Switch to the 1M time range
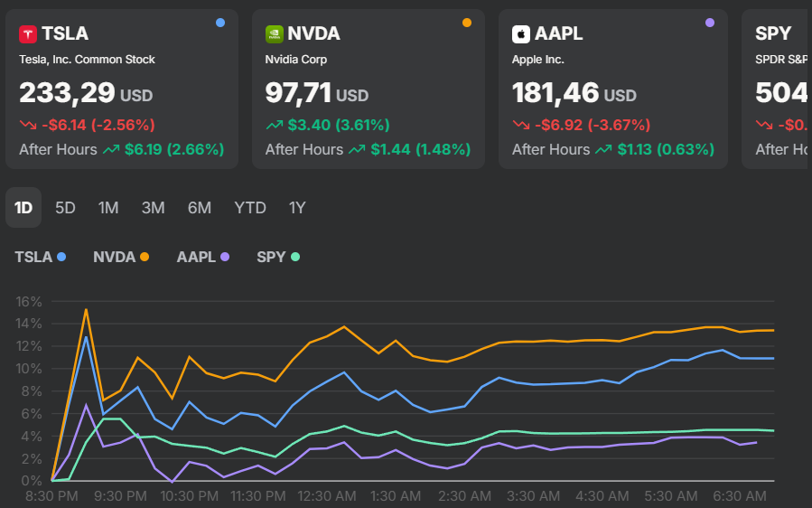This screenshot has width=812, height=508. click(108, 208)
